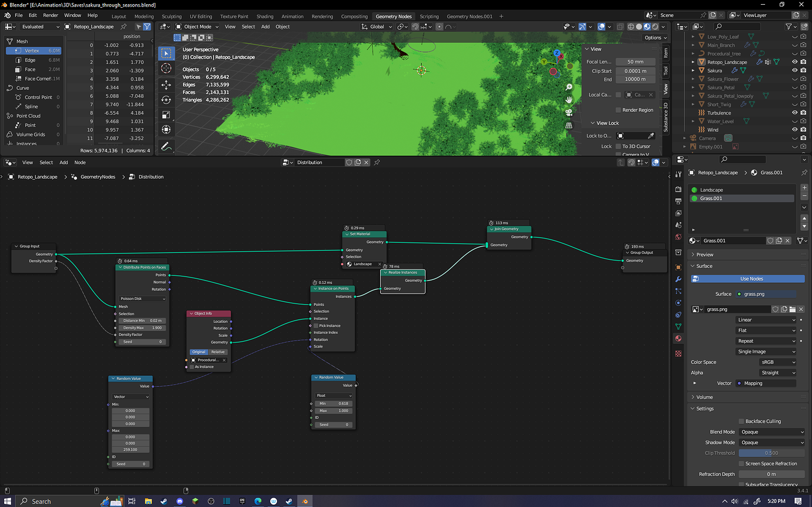Open the Object properties orange square tab
Screen dimensions: 812x507
point(678,268)
